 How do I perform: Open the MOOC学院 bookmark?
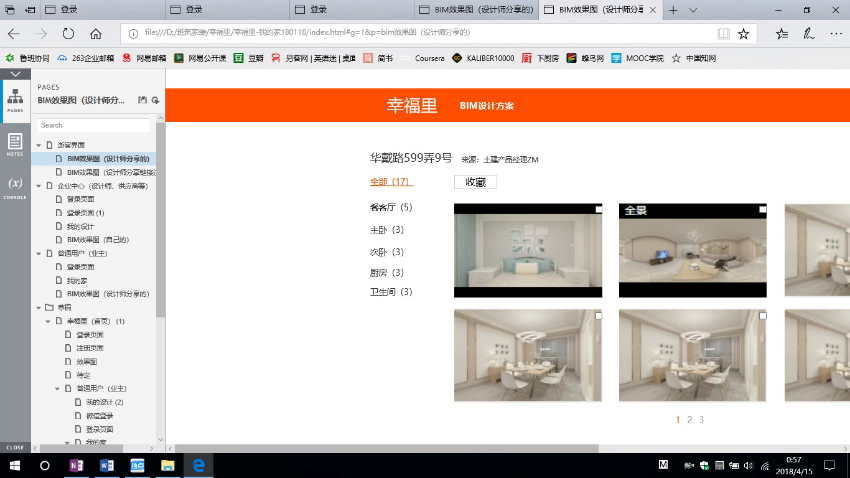click(x=638, y=58)
